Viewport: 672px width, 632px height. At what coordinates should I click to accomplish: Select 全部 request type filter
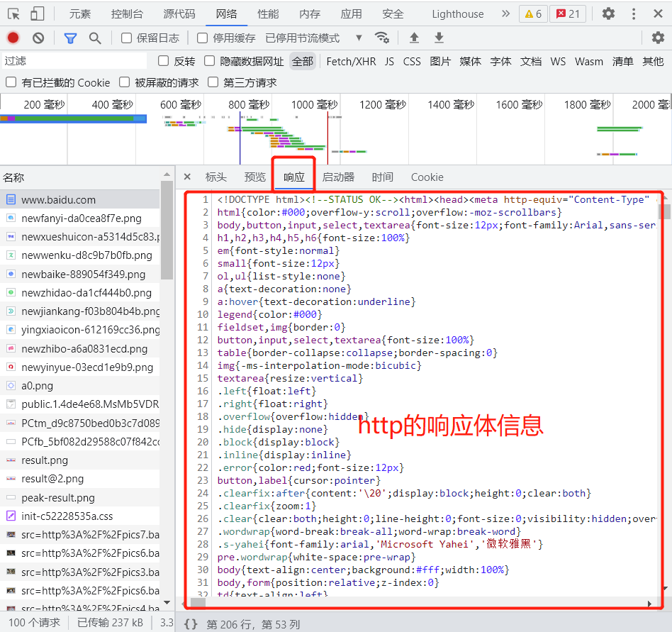[x=303, y=61]
